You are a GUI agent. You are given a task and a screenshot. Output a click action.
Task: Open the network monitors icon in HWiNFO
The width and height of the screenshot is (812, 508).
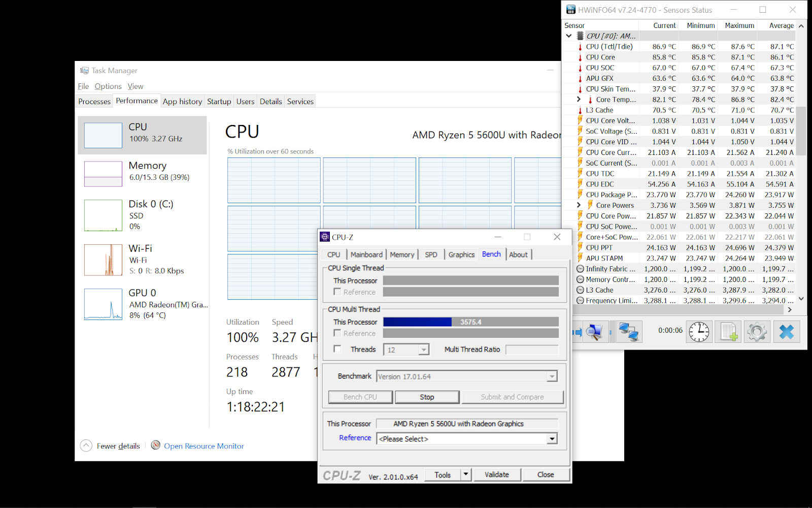point(629,332)
